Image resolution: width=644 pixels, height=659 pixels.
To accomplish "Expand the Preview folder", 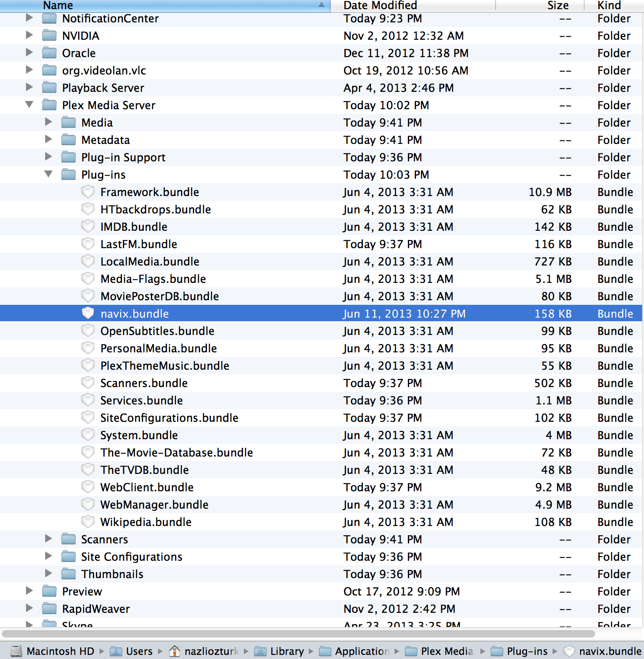I will pos(29,591).
